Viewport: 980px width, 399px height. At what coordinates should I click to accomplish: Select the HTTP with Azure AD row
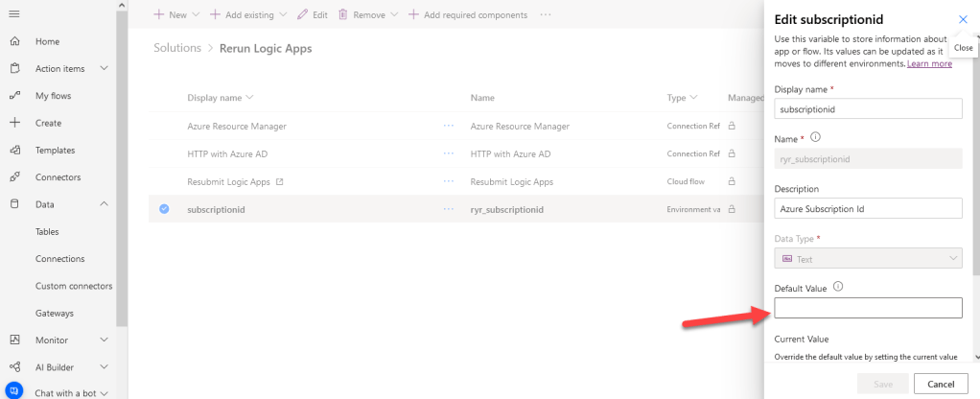coord(455,153)
